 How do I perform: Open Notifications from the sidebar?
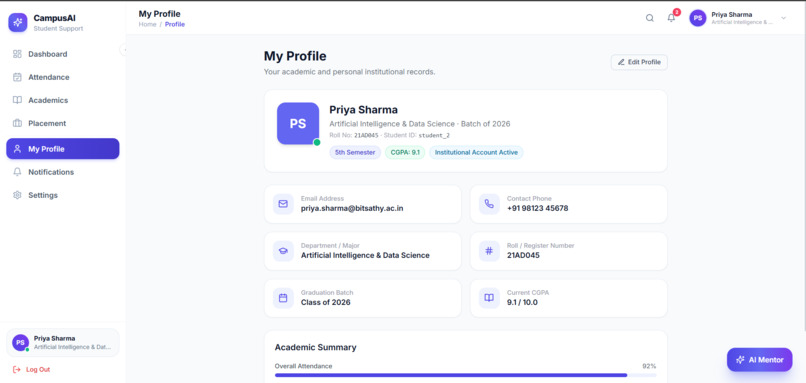(63, 172)
